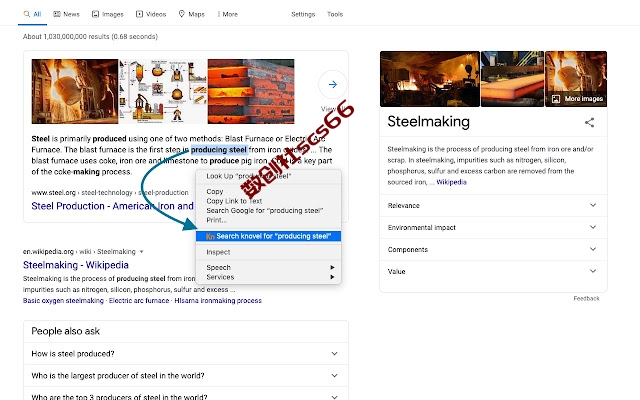The width and height of the screenshot is (640, 400).
Task: Select Search Google for "producing steel"
Action: (x=268, y=211)
